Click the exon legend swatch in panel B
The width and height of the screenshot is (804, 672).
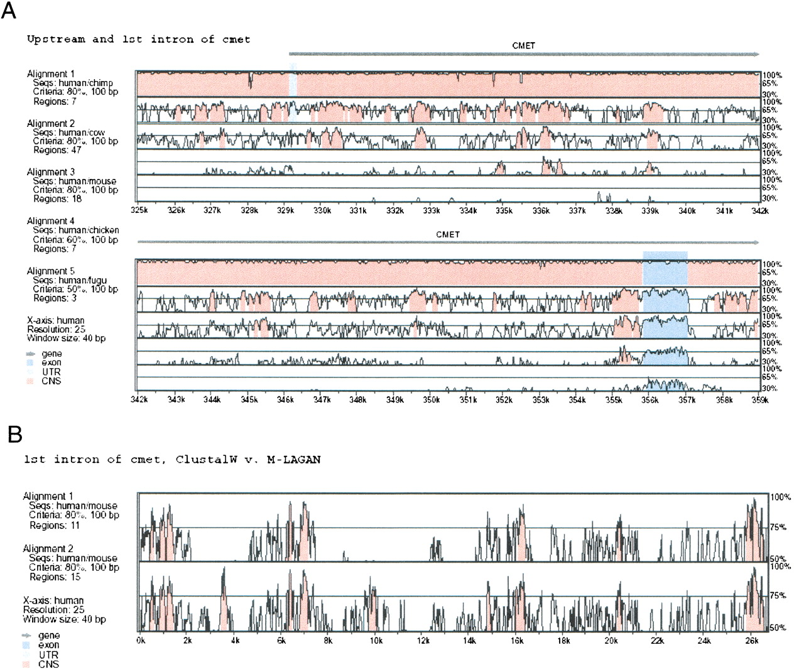(26, 644)
